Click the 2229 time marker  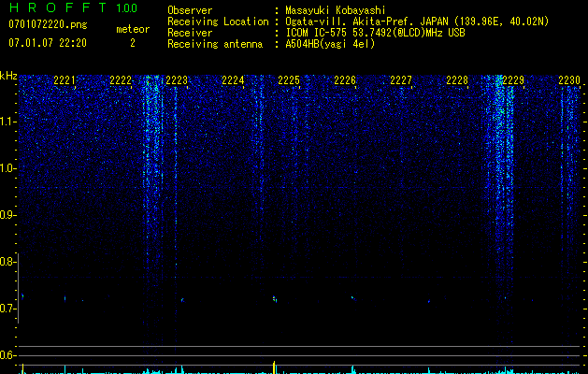tap(513, 79)
